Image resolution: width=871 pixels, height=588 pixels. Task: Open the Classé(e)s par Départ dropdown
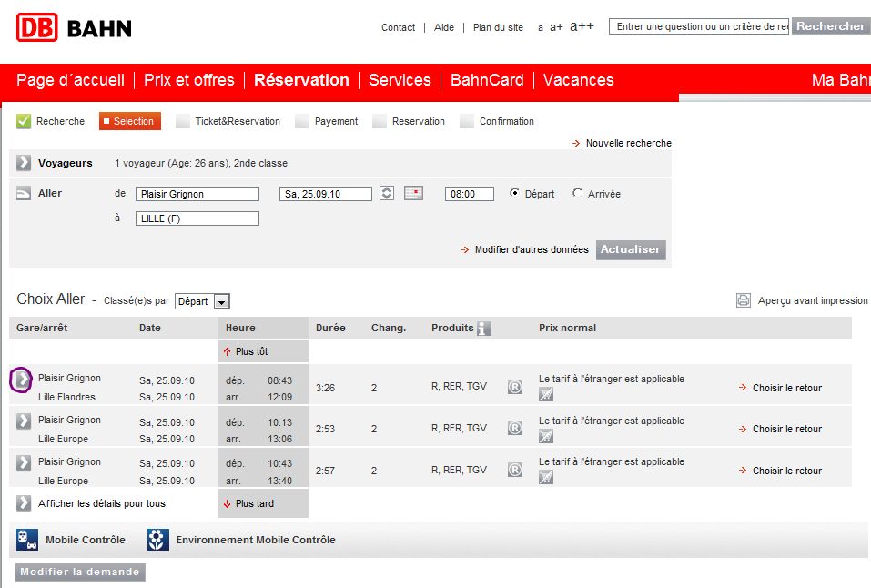point(202,301)
